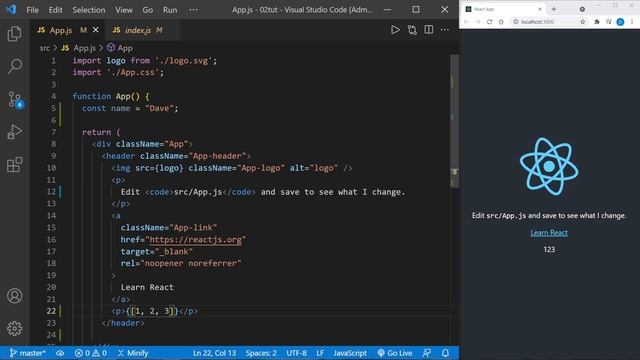
Task: Open Source Control view with badge
Action: click(16, 100)
